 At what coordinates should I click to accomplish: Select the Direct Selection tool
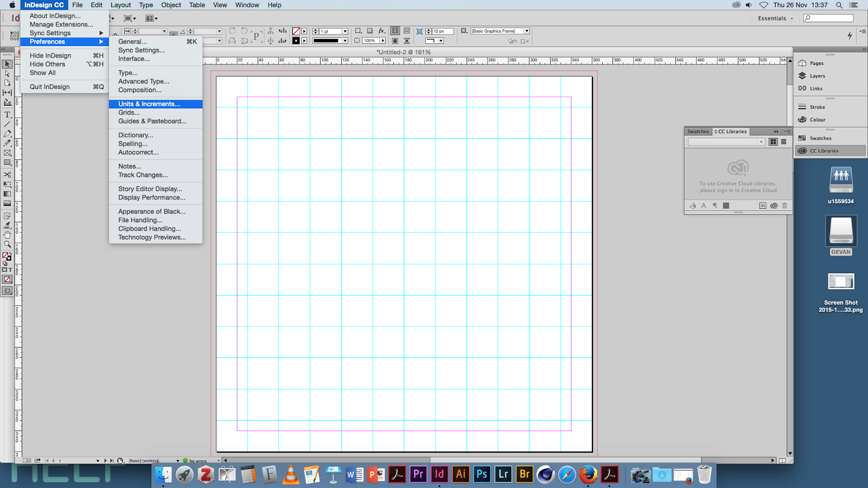click(7, 73)
